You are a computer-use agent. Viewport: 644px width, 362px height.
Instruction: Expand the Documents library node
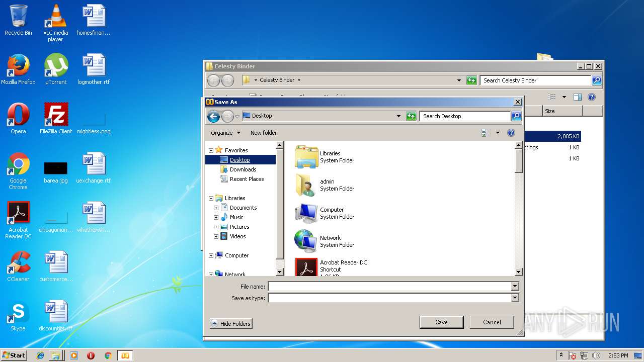pyautogui.click(x=216, y=208)
